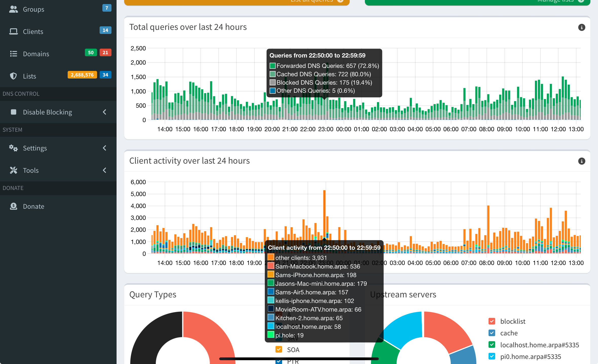Click the Domains list icon

tap(13, 54)
